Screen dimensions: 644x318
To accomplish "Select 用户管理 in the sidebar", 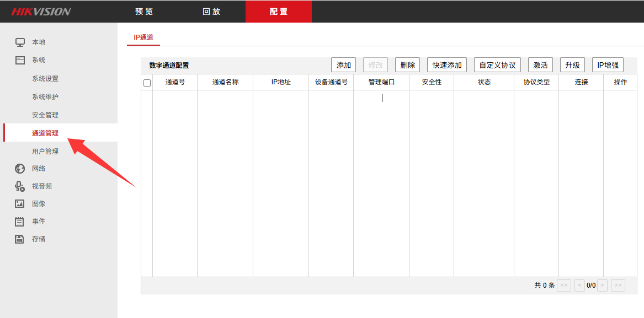I will click(45, 152).
